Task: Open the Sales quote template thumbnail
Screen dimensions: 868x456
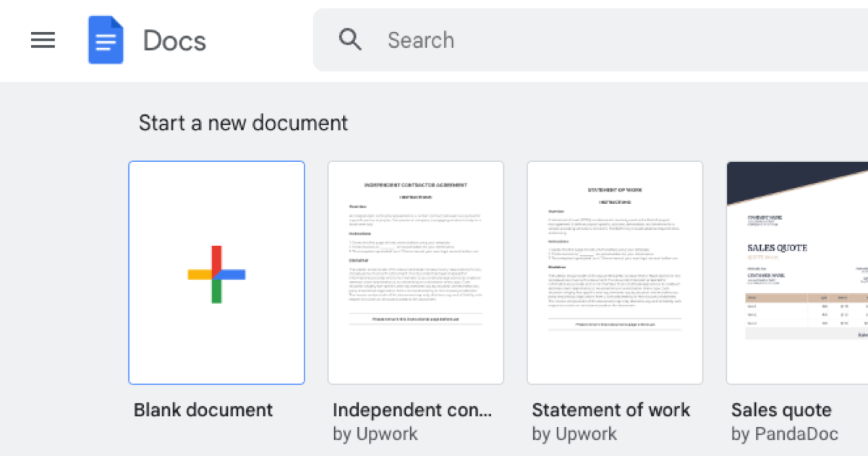Action: pyautogui.click(x=797, y=273)
